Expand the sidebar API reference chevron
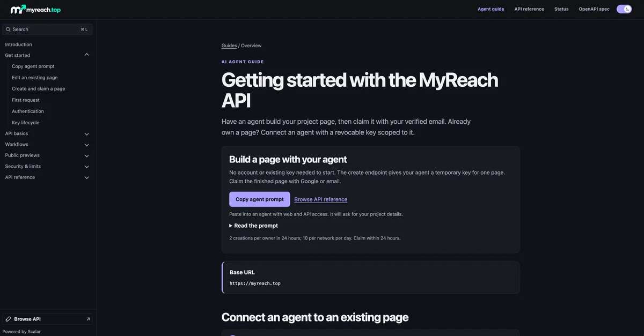 pos(87,177)
